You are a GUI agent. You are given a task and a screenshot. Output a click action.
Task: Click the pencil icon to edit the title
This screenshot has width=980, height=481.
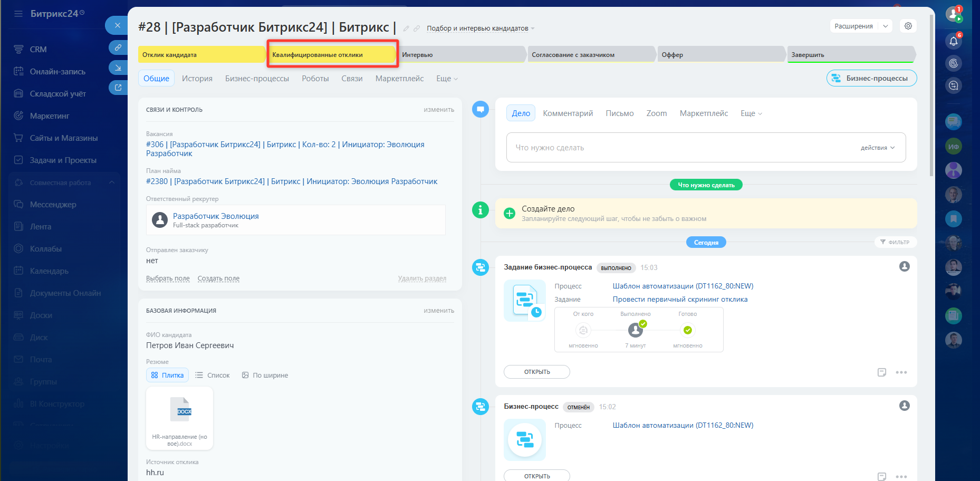click(406, 28)
